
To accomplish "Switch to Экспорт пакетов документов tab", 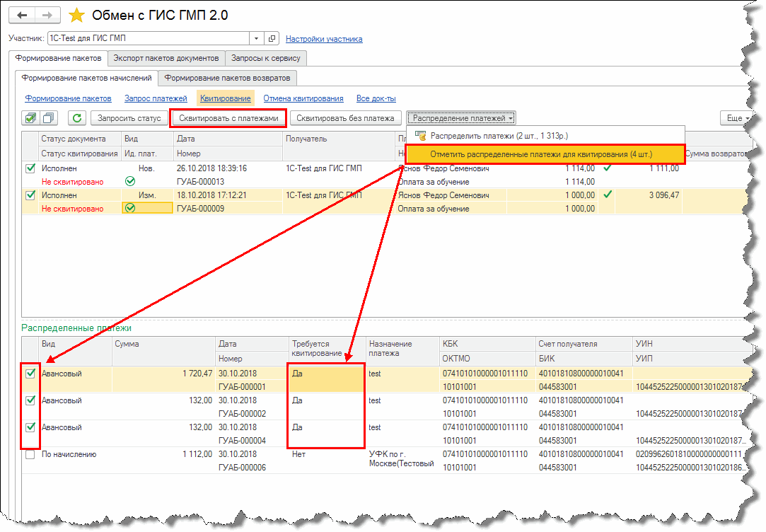I will pos(166,58).
